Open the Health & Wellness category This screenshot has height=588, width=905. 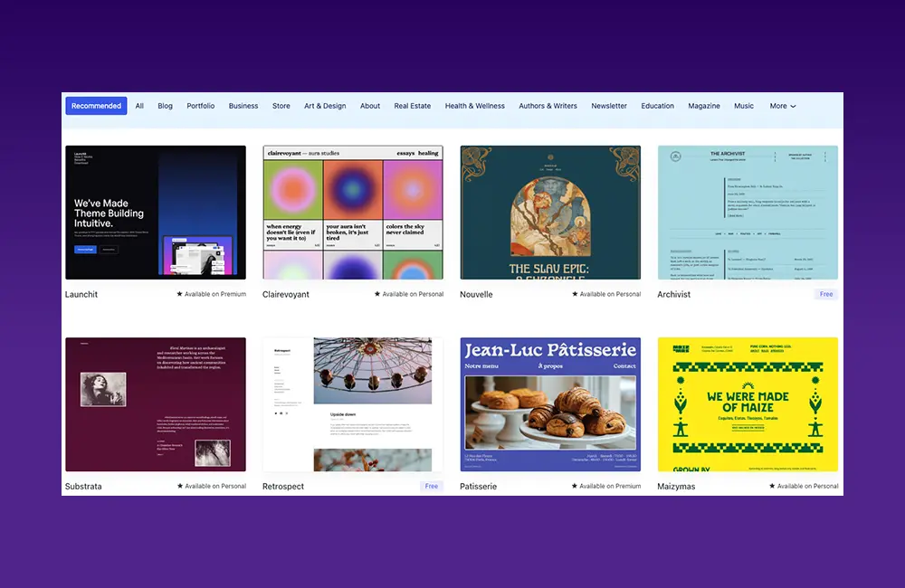click(x=475, y=106)
